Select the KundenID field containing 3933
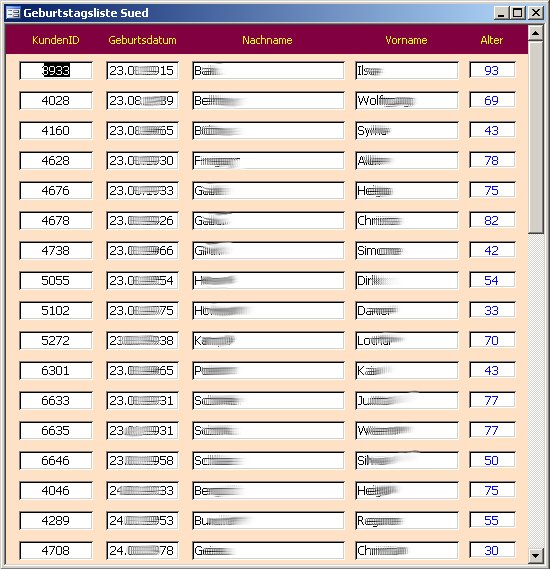The image size is (550, 569). [56, 70]
